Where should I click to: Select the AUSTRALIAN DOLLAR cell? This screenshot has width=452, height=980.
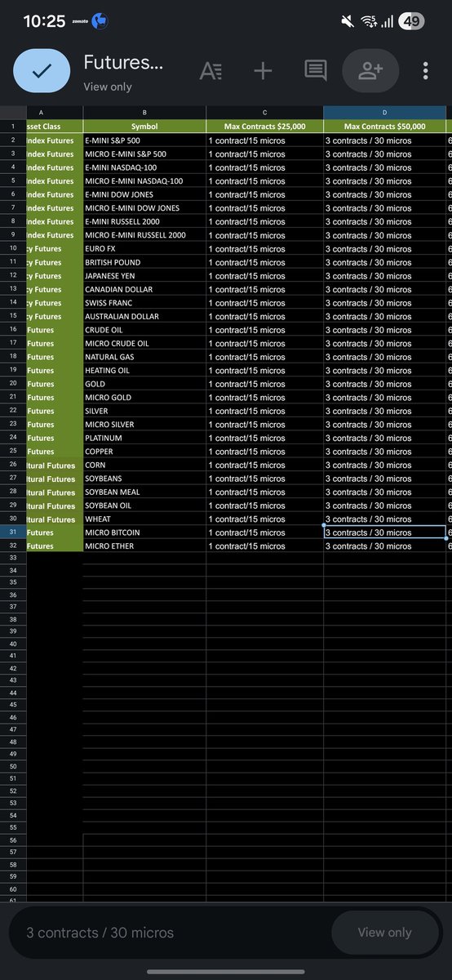(144, 316)
